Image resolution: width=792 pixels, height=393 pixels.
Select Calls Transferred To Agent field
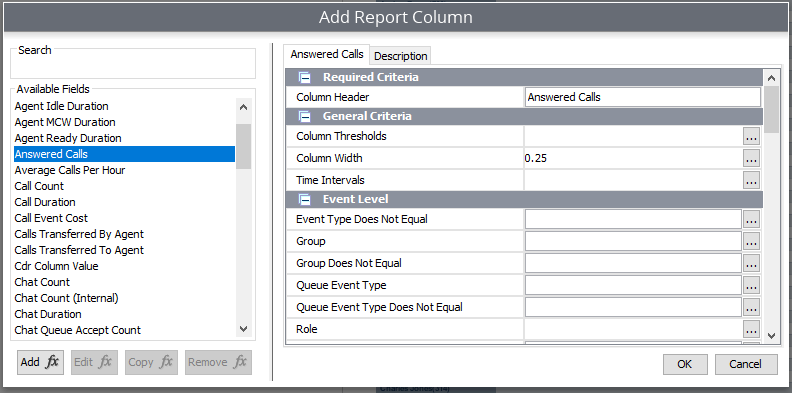click(x=124, y=250)
